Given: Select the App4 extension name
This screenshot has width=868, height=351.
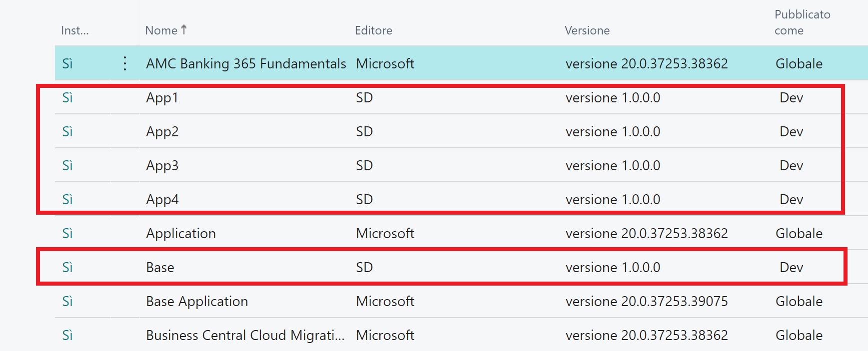Looking at the screenshot, I should pos(162,200).
